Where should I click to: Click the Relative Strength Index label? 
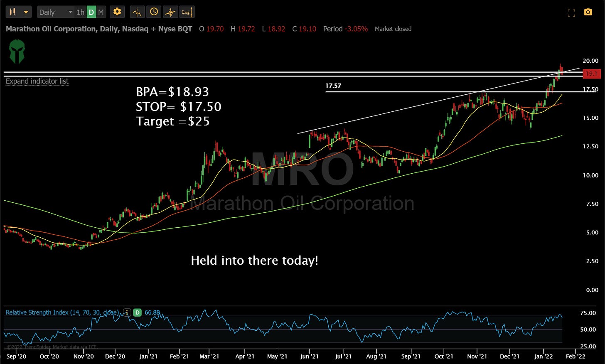point(62,312)
